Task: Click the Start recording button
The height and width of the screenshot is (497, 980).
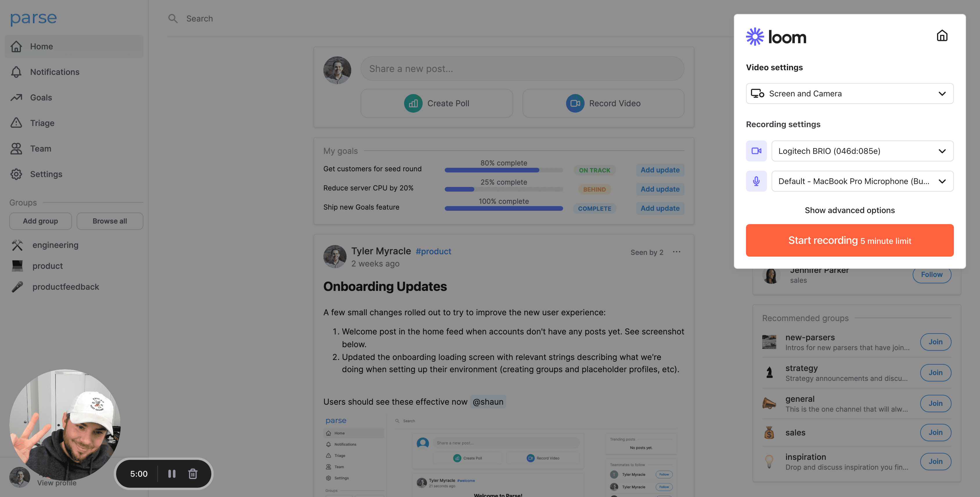Action: (849, 240)
